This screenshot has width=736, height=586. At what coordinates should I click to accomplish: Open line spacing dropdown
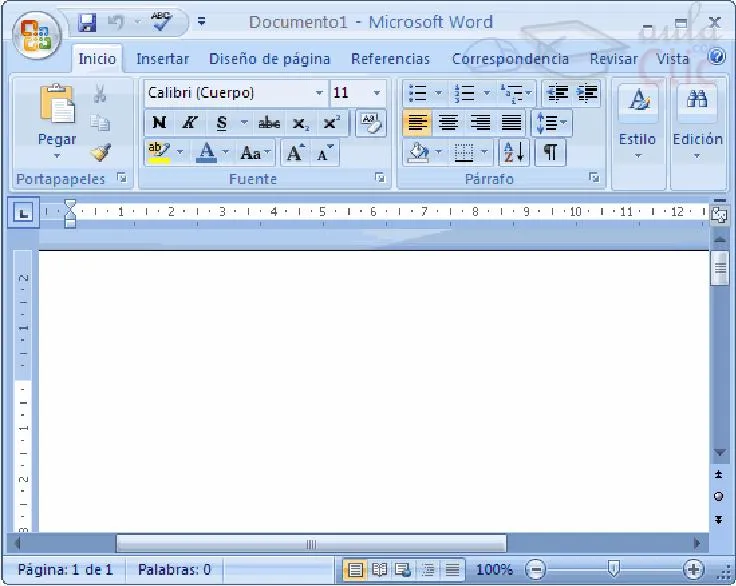pos(551,123)
